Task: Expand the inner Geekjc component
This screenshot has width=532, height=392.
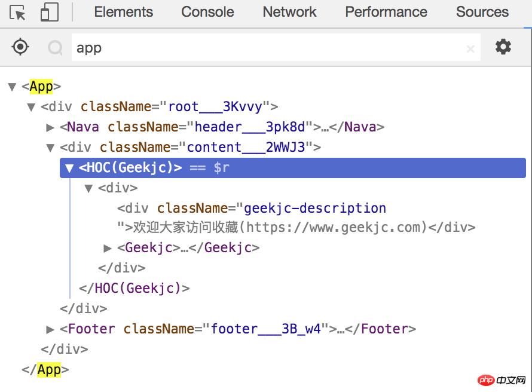Action: pyautogui.click(x=108, y=248)
